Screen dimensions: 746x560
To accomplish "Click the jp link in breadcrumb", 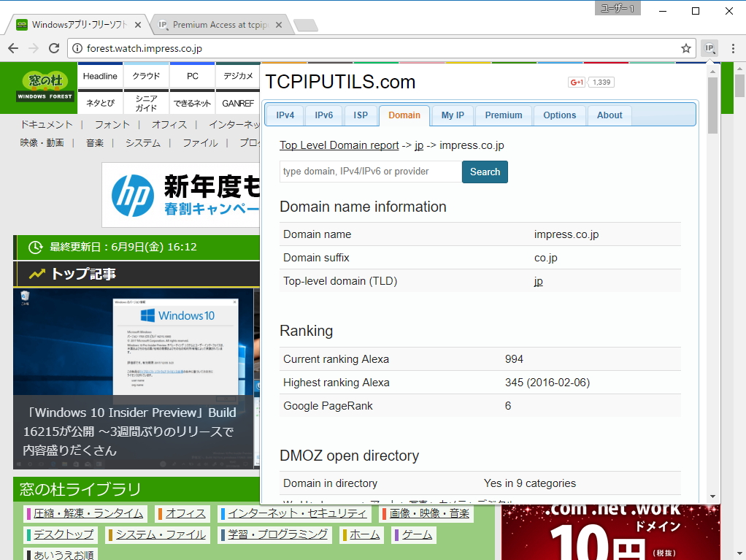I will 419,145.
